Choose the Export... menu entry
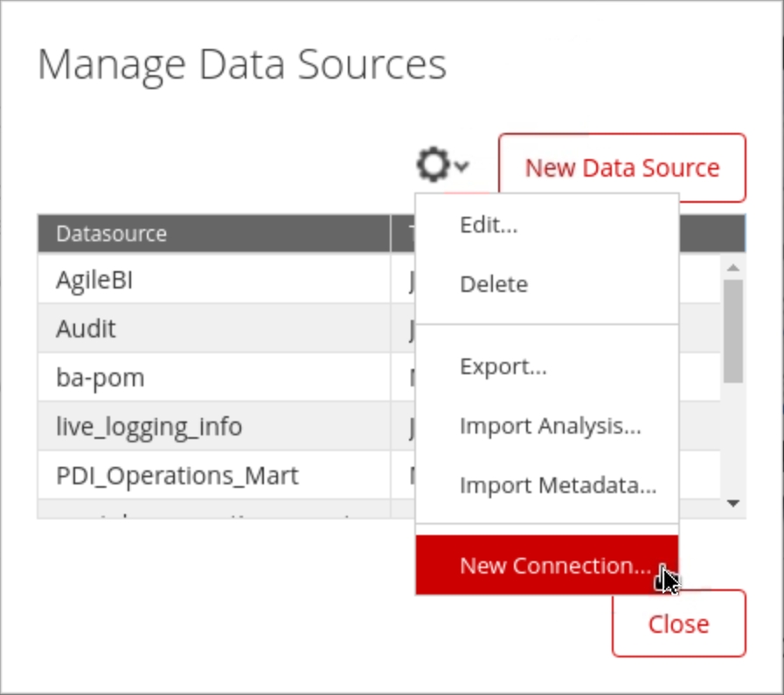 click(x=503, y=366)
